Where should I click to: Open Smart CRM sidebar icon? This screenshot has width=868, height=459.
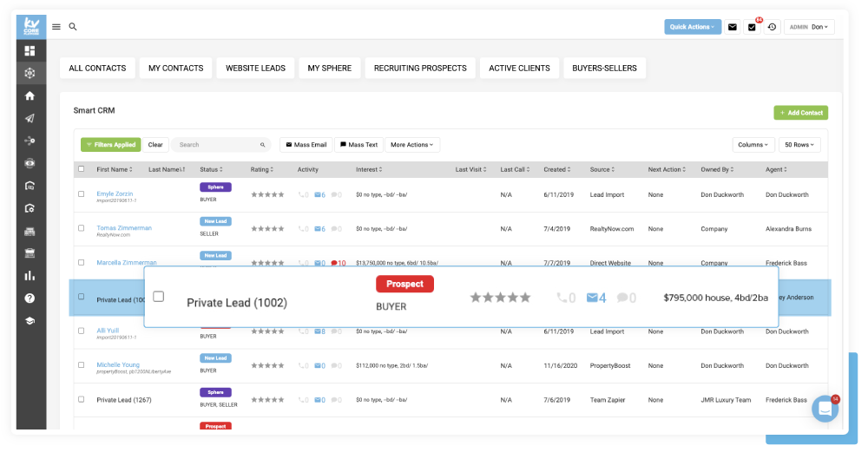(30, 73)
